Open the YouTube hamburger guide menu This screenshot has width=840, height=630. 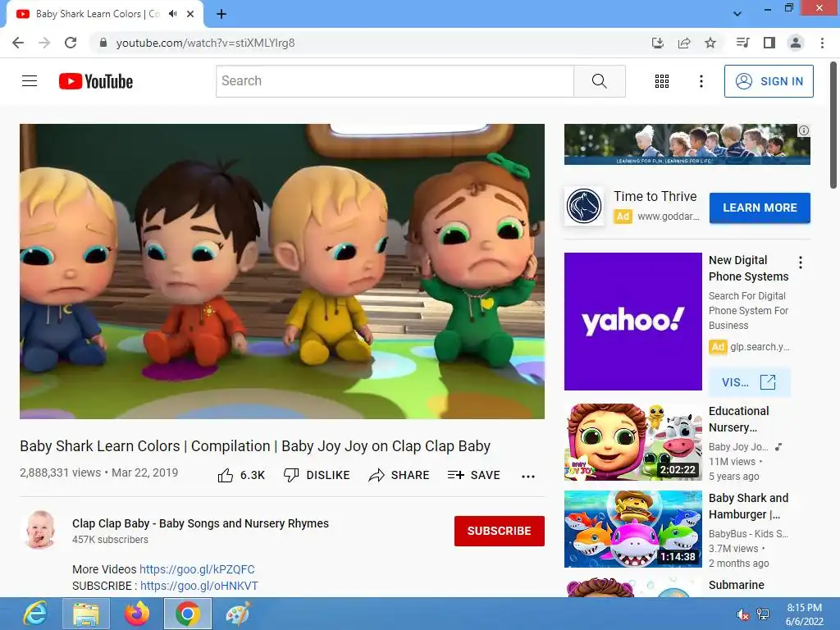coord(30,81)
